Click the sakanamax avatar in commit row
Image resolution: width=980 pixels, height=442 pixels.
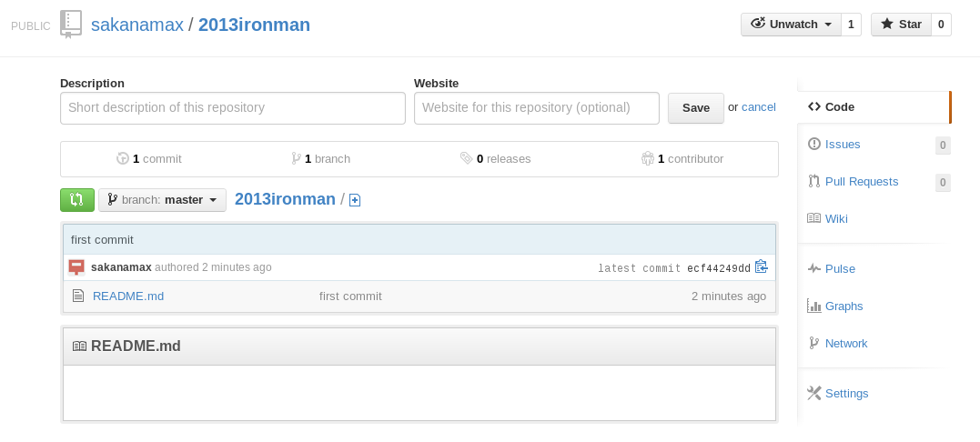(76, 267)
